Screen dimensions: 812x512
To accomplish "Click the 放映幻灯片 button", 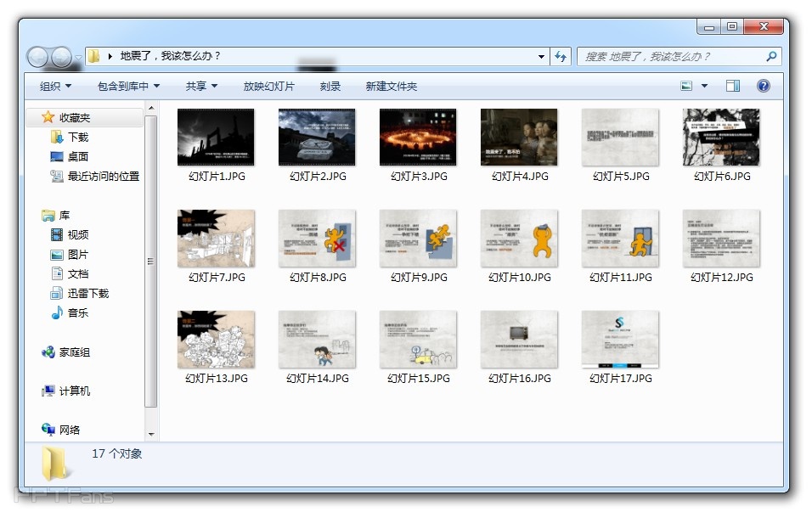I will [268, 86].
